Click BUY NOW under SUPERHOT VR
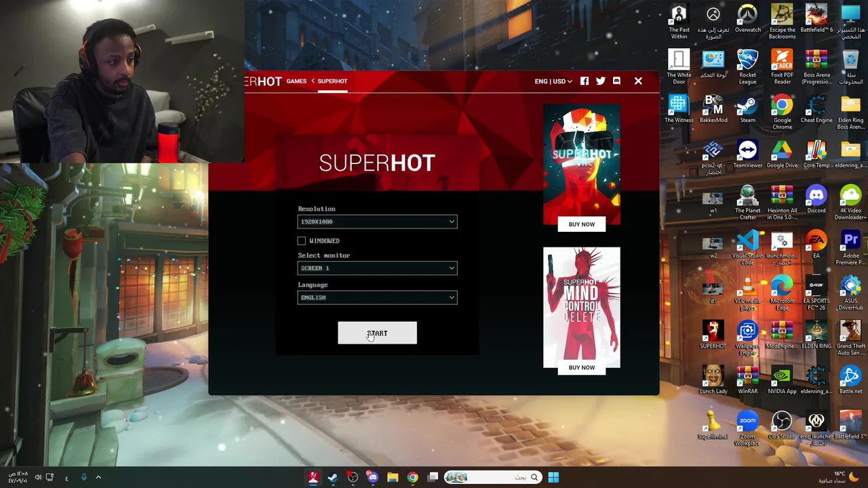 pos(582,224)
